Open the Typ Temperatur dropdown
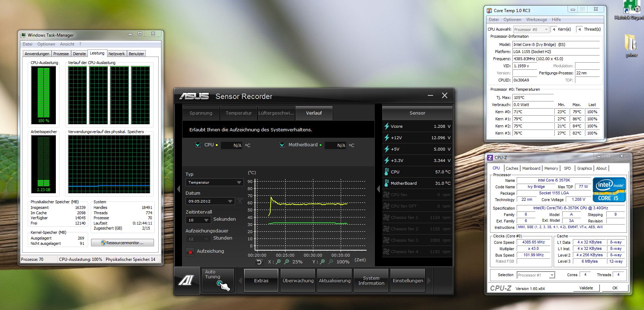 click(x=214, y=183)
